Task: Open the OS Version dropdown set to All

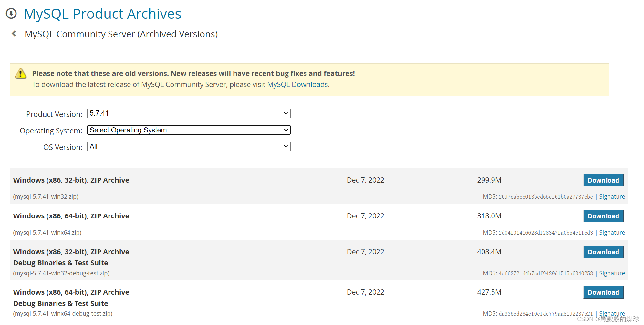Action: (x=189, y=146)
